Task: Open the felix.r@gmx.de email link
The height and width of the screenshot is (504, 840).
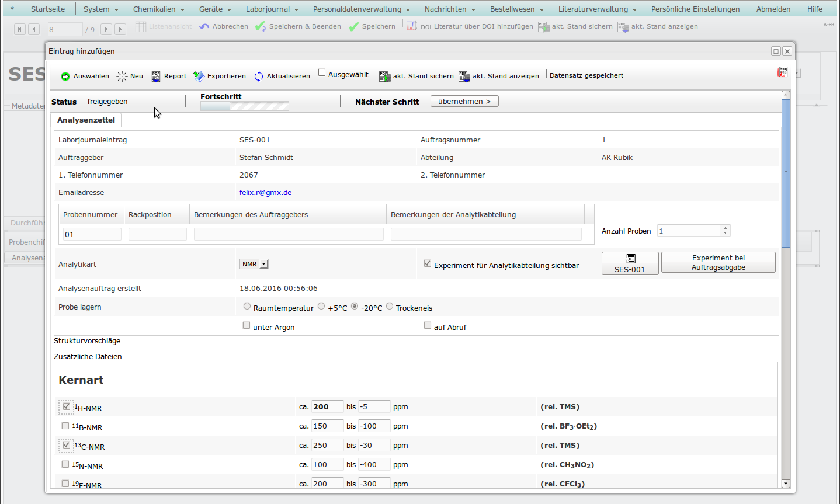Action: (265, 192)
